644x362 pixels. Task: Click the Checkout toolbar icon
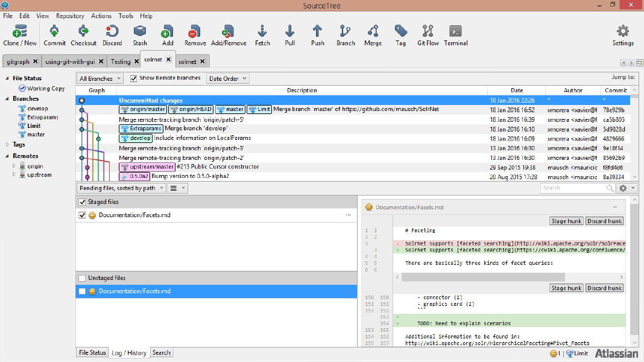pos(83,35)
